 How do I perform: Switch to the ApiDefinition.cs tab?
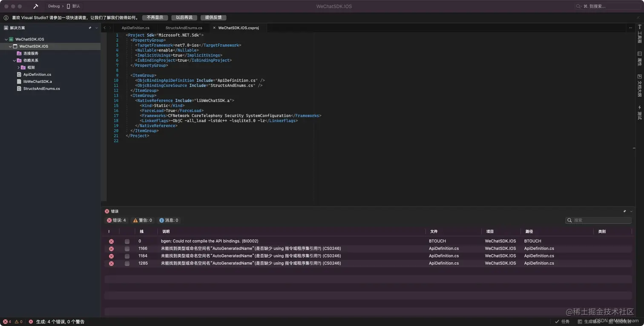pyautogui.click(x=135, y=28)
